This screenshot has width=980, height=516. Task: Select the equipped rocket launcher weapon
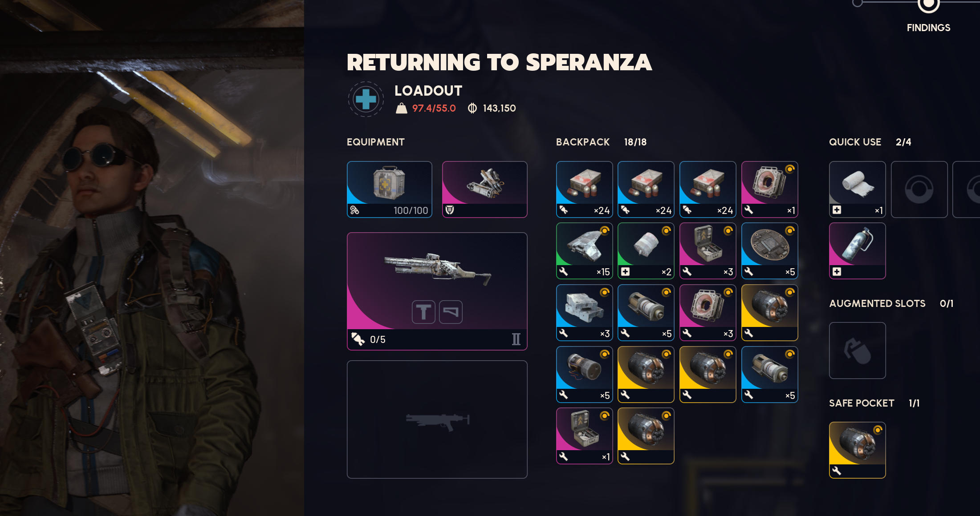(437, 291)
